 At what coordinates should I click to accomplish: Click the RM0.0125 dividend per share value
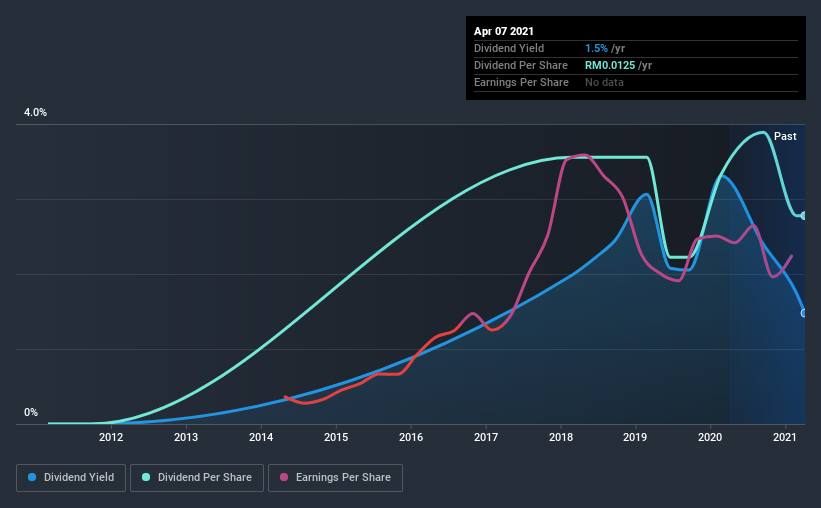pyautogui.click(x=610, y=65)
